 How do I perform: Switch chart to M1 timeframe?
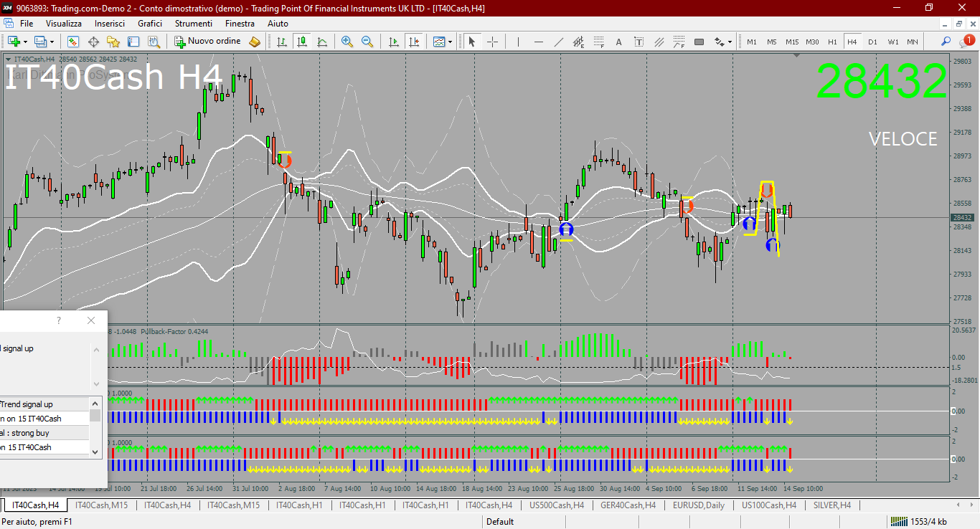click(752, 42)
